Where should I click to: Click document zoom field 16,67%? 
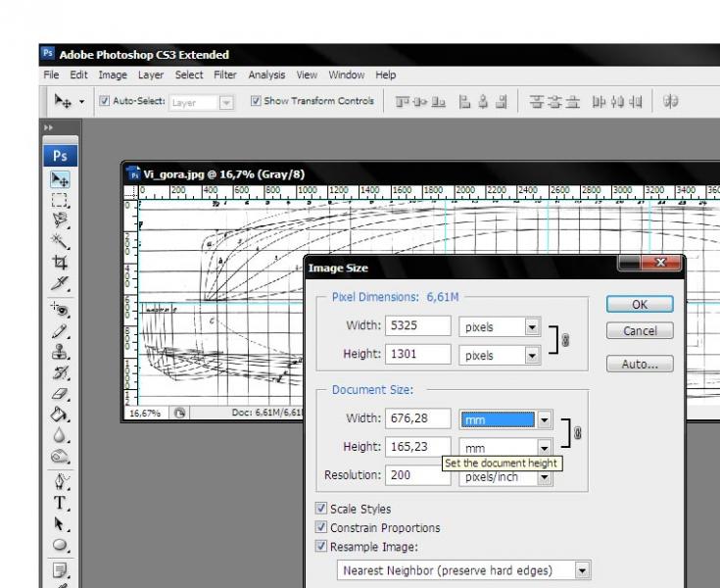click(147, 413)
